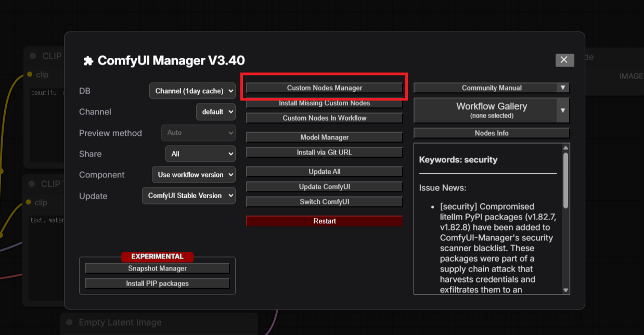Click the Update All button
Screen dimensions: 644x335
click(x=325, y=172)
